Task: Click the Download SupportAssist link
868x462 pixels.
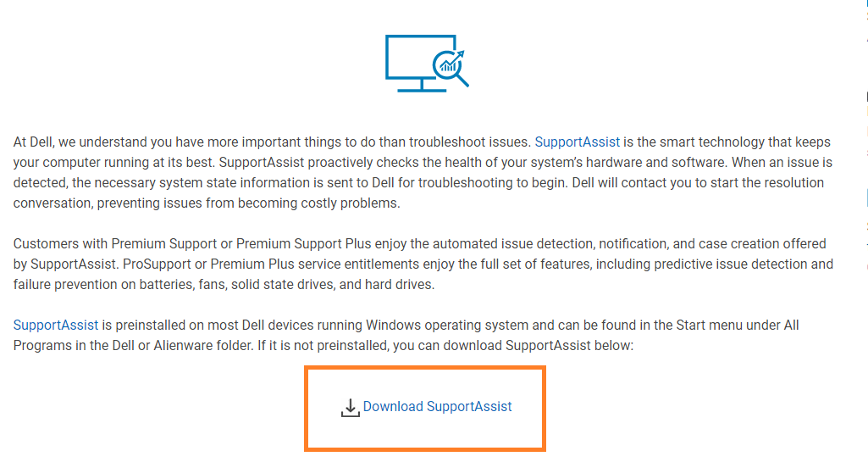Action: click(437, 407)
